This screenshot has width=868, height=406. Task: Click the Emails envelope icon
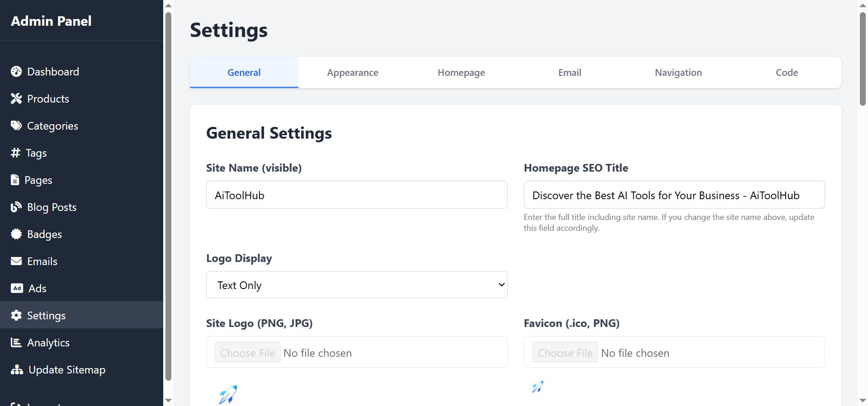click(16, 261)
